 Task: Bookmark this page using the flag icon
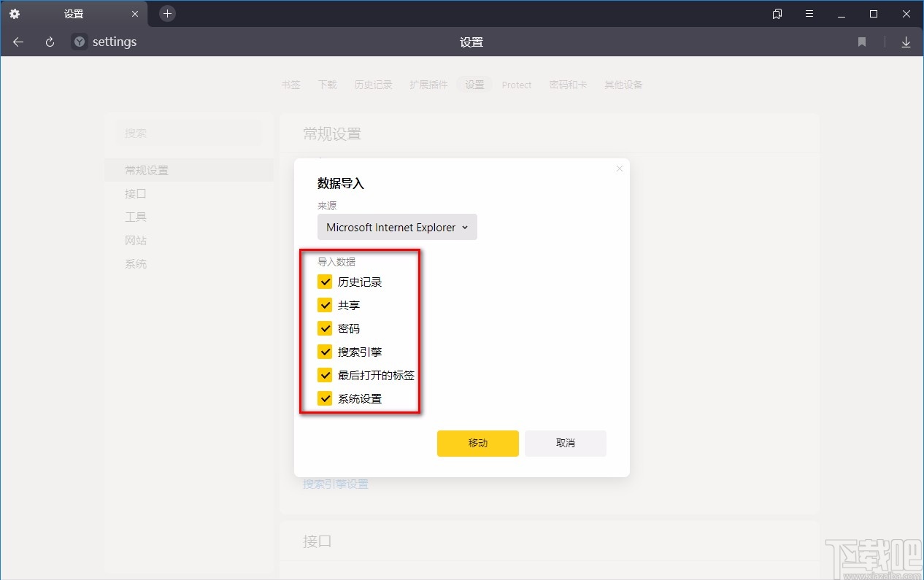click(x=862, y=42)
